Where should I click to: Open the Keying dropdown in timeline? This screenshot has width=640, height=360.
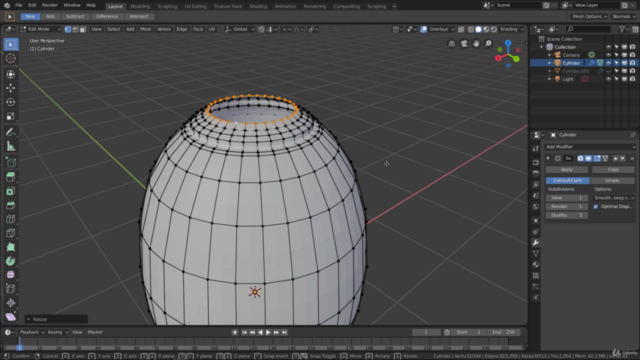point(57,332)
